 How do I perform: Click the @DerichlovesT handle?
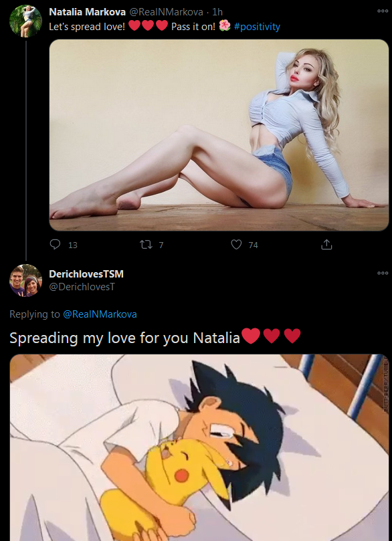point(82,287)
